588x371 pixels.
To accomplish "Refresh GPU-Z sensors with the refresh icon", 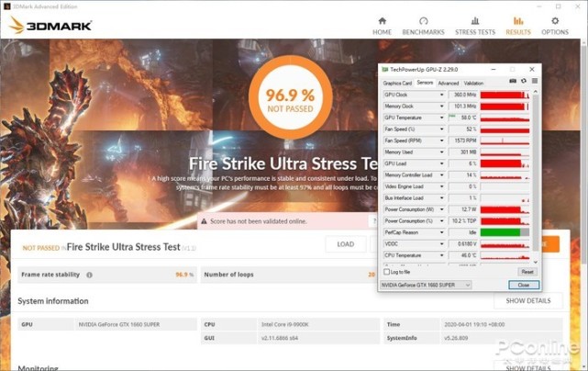I will coord(524,81).
